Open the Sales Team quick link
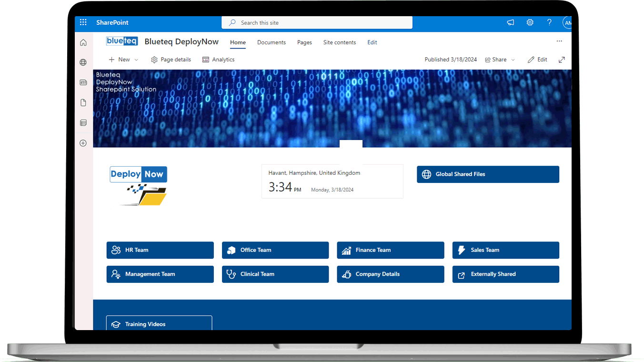 click(505, 250)
